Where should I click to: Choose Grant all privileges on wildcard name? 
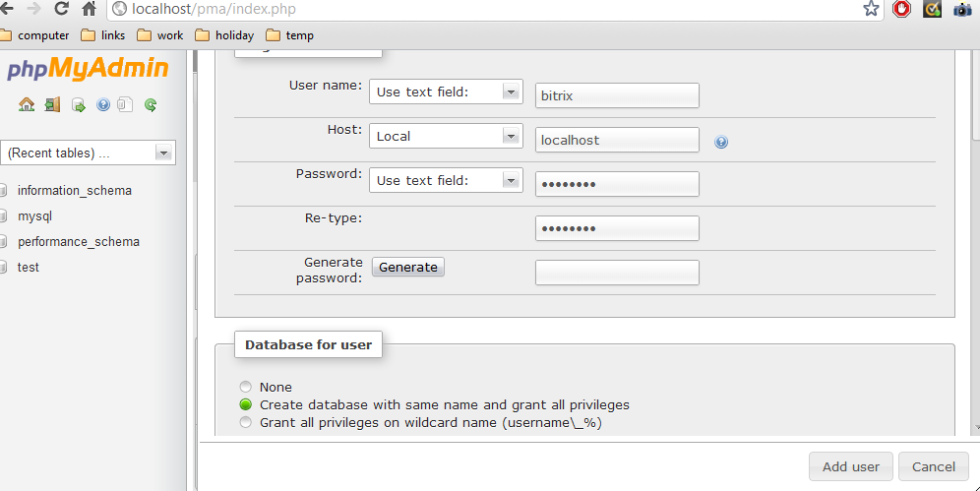pyautogui.click(x=246, y=422)
